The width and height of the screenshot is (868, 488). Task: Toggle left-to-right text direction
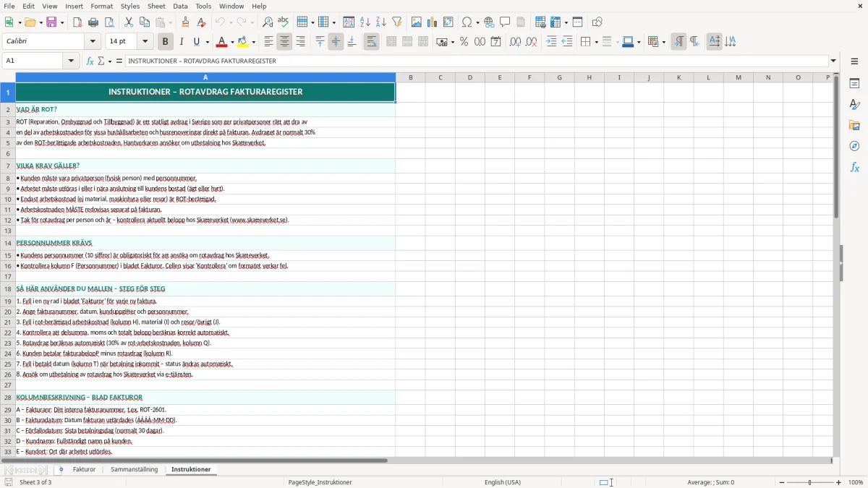pyautogui.click(x=678, y=42)
